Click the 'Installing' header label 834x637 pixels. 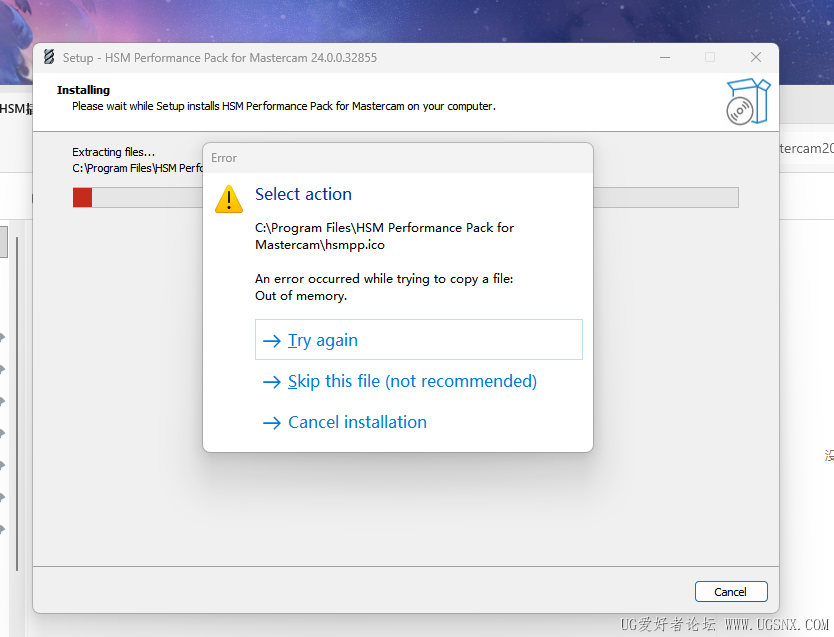(x=84, y=90)
